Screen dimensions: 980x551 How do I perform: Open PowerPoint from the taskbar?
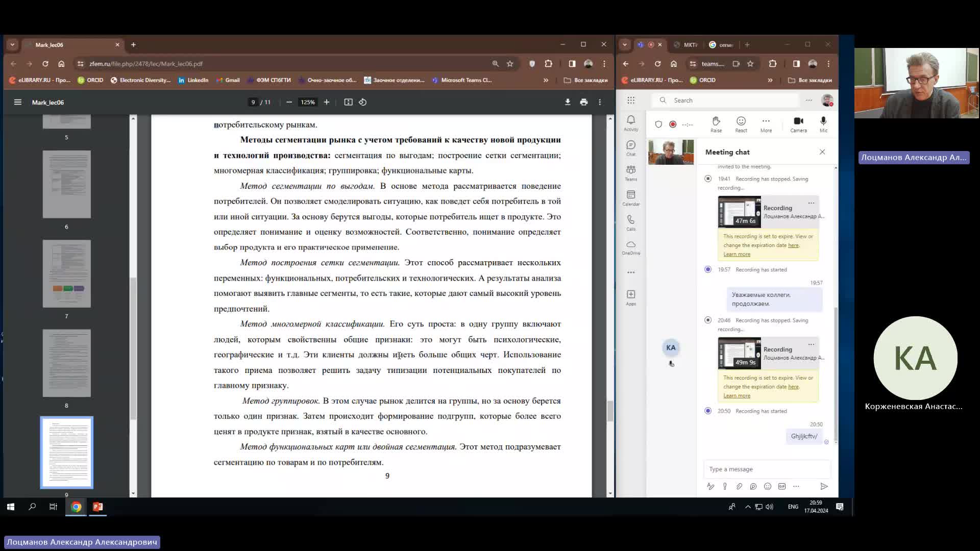pos(97,507)
